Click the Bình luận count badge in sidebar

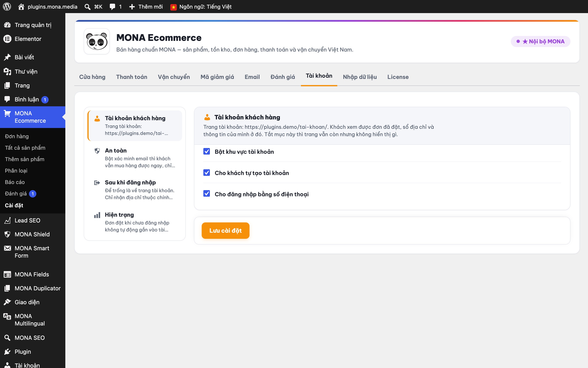(45, 100)
